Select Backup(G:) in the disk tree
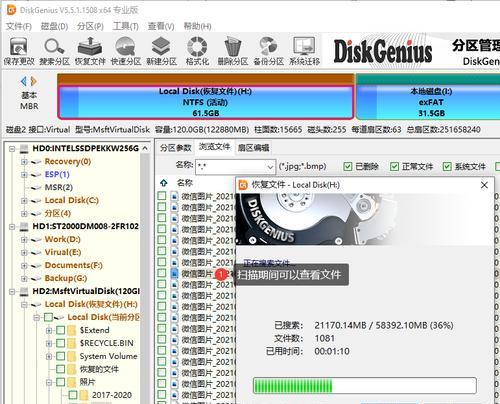 click(x=66, y=278)
